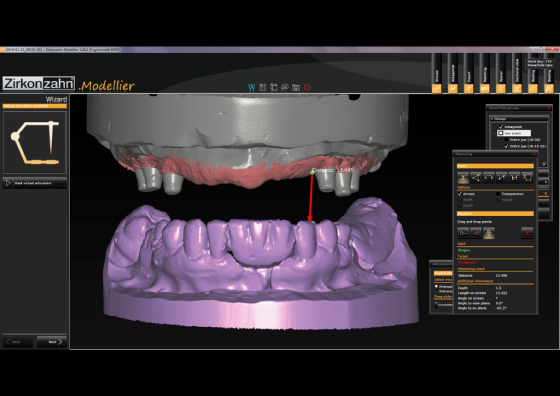Image resolution: width=560 pixels, height=396 pixels.
Task: Click the save disk icon in top toolbar
Action: click(262, 87)
